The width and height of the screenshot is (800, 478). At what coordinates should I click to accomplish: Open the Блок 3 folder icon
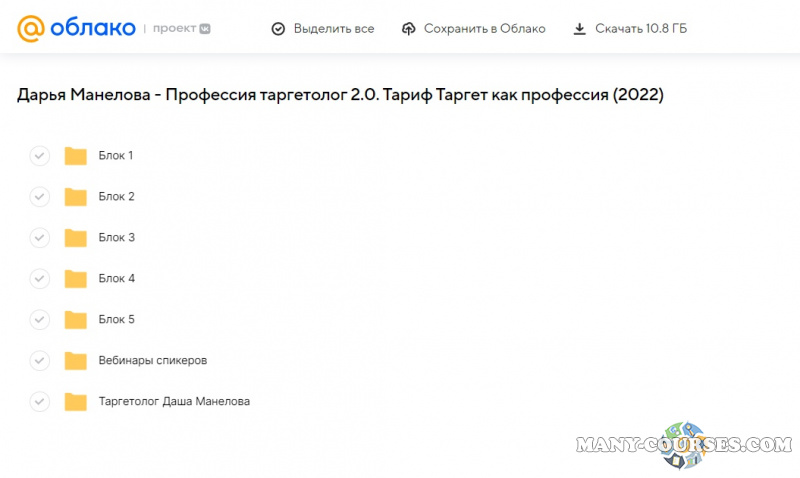(75, 238)
